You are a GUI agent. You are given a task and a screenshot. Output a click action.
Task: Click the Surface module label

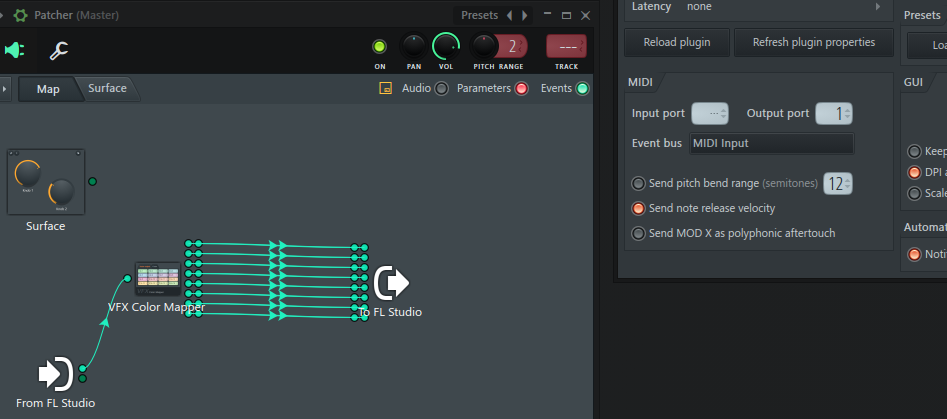coord(45,226)
